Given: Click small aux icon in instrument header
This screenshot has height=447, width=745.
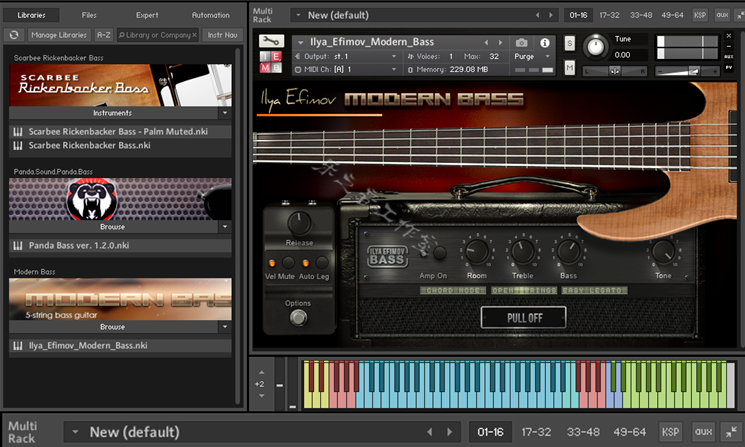Looking at the screenshot, I should pos(729,57).
